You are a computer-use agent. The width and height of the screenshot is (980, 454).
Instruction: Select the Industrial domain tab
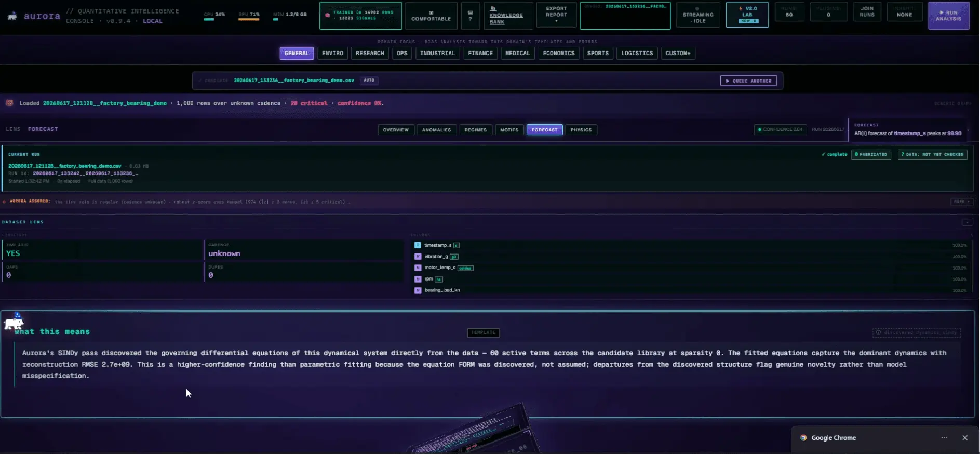(437, 53)
